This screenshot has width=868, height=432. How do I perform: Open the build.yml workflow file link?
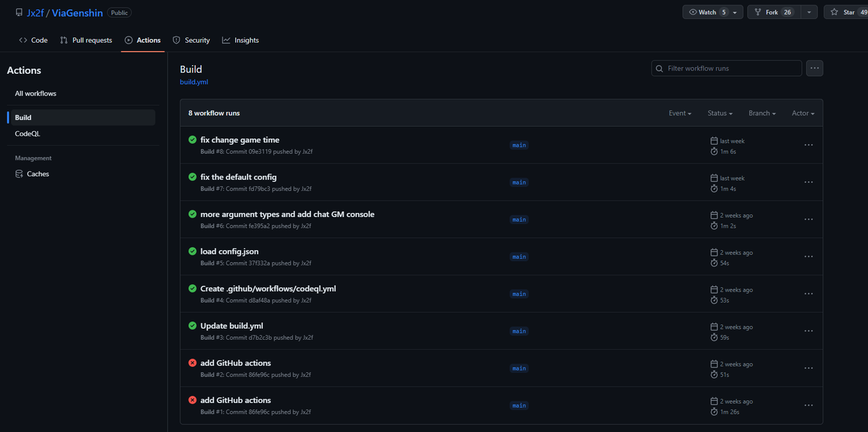[x=194, y=82]
